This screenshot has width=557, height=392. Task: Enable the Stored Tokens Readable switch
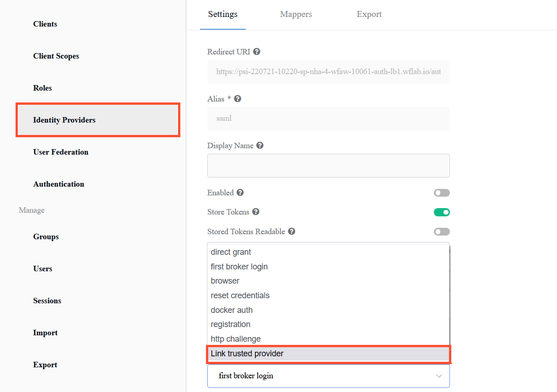[442, 232]
